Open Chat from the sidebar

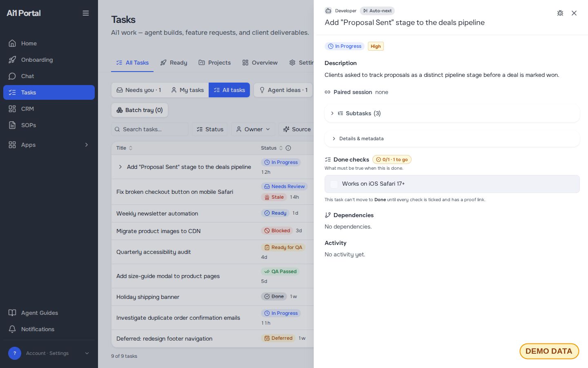tap(49, 76)
